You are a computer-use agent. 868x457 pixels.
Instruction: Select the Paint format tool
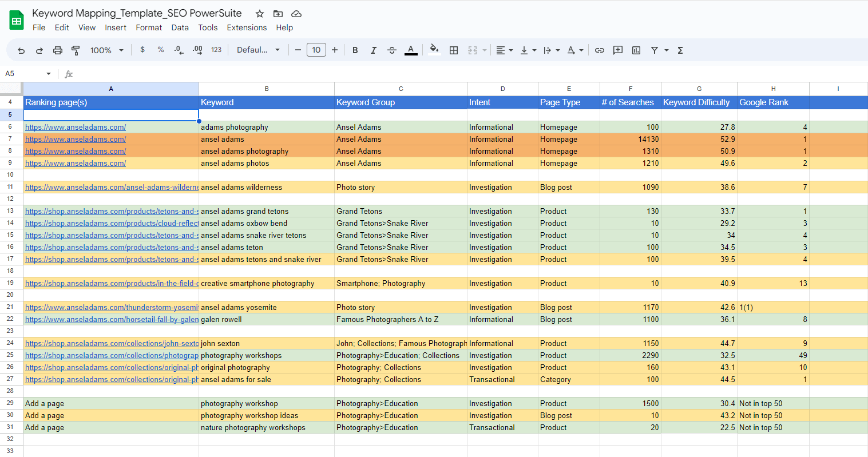[76, 50]
